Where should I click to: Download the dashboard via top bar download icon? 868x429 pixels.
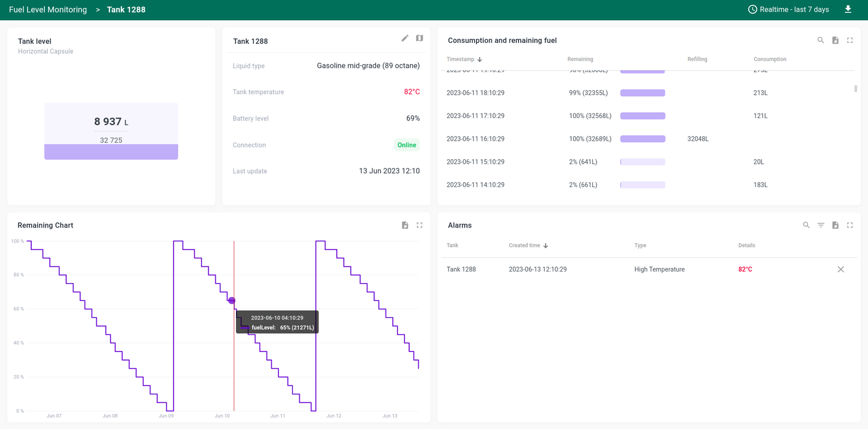[x=848, y=9]
